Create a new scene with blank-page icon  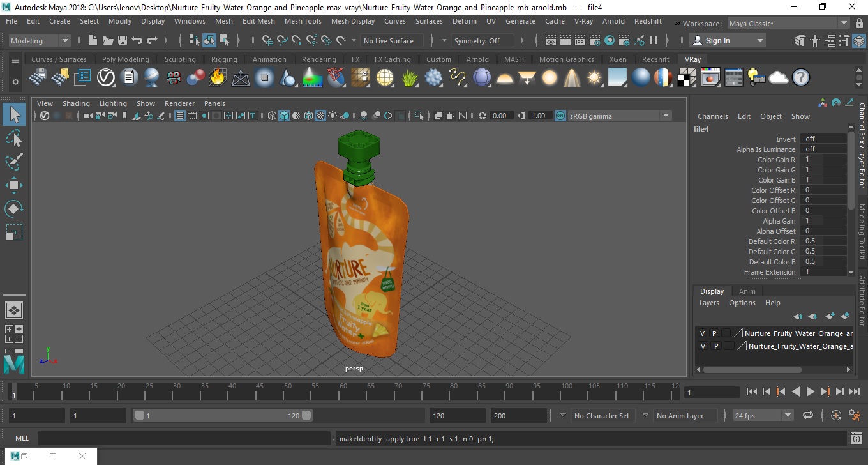(93, 40)
